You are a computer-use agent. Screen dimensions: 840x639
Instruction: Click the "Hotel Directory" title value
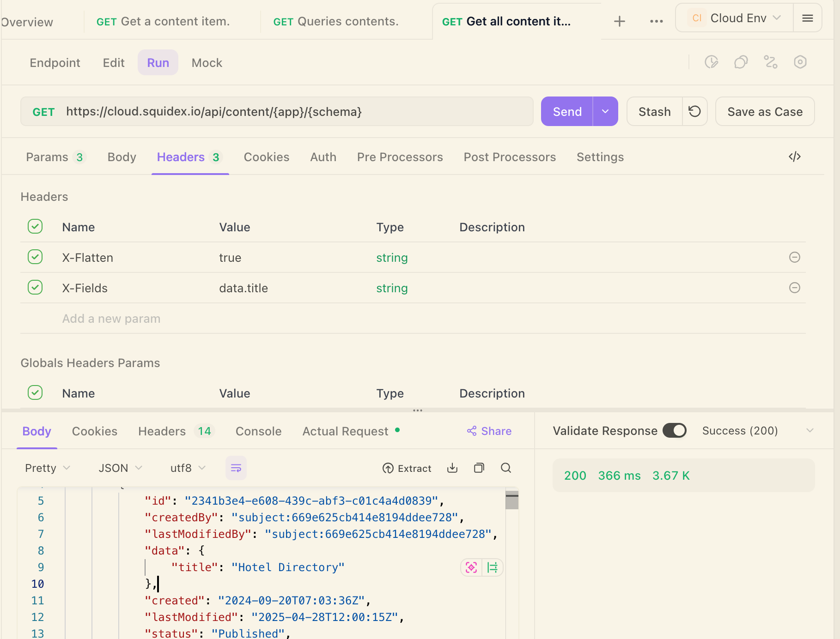(288, 567)
